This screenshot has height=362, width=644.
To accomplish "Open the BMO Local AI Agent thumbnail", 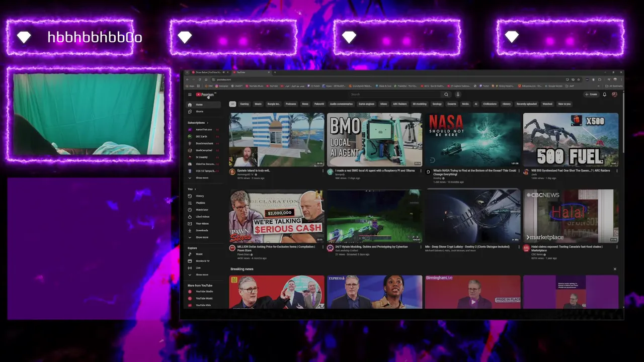I will (x=374, y=140).
